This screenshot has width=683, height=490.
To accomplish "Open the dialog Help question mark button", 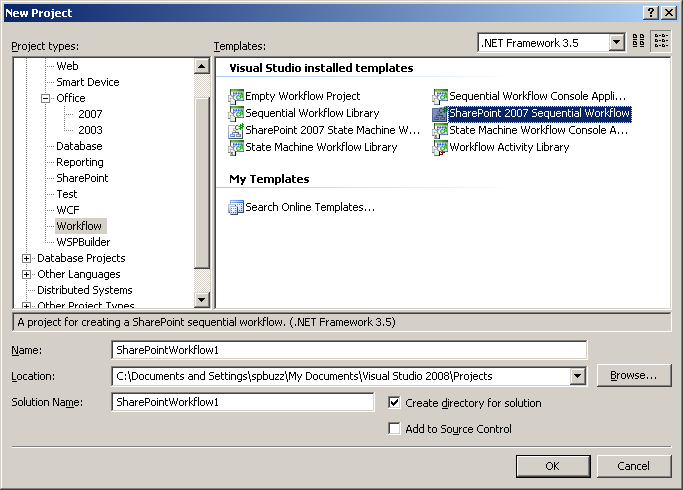I will pos(650,13).
